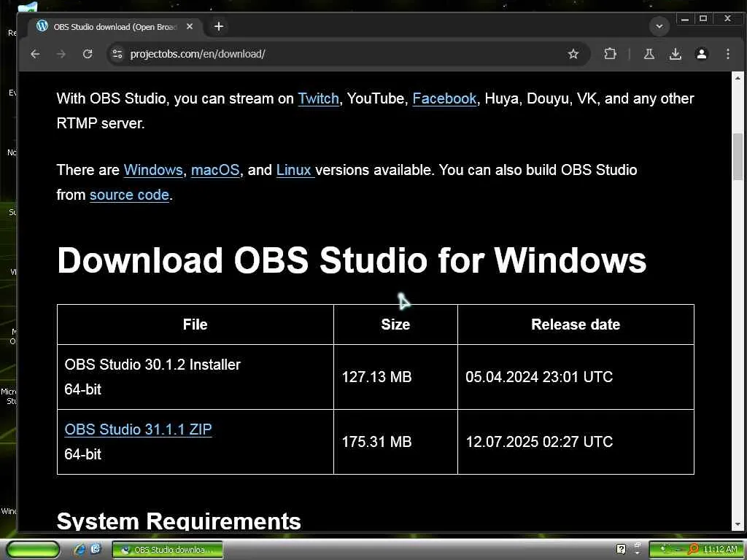This screenshot has width=747, height=560.
Task: Click the System Requirements heading
Action: pos(179,521)
